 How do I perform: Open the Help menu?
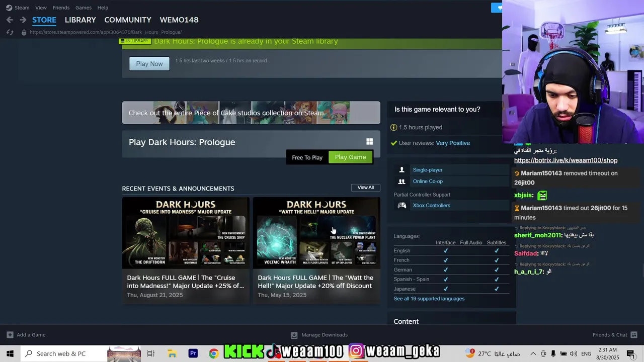pyautogui.click(x=103, y=8)
